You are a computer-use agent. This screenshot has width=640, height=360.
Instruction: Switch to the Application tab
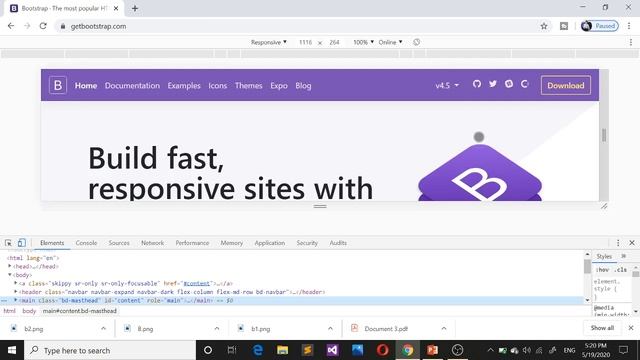(269, 243)
